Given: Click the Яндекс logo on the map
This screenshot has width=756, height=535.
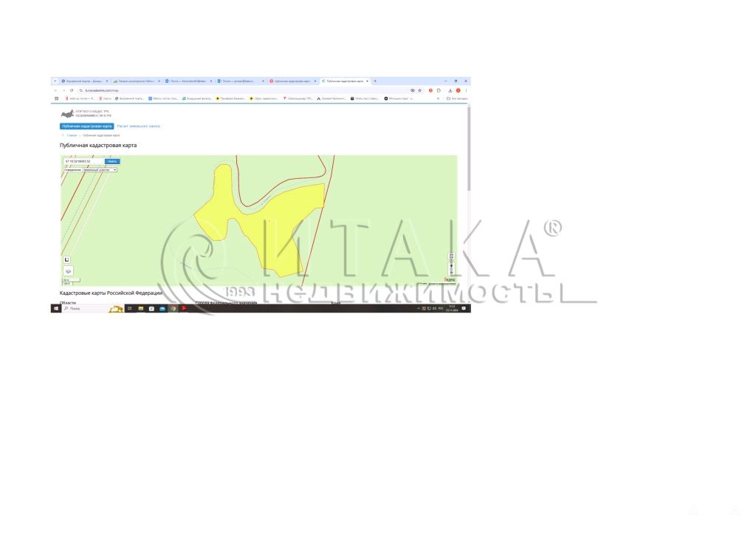Looking at the screenshot, I should point(450,279).
